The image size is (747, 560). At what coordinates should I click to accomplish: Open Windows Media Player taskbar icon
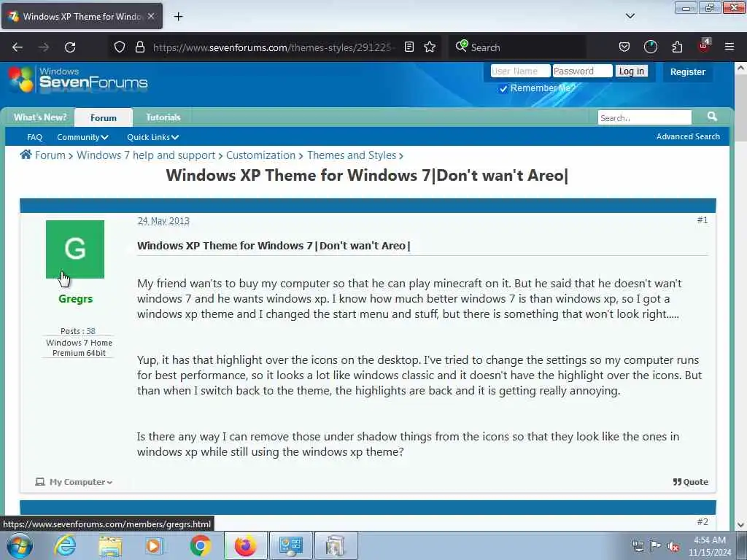[x=154, y=545]
